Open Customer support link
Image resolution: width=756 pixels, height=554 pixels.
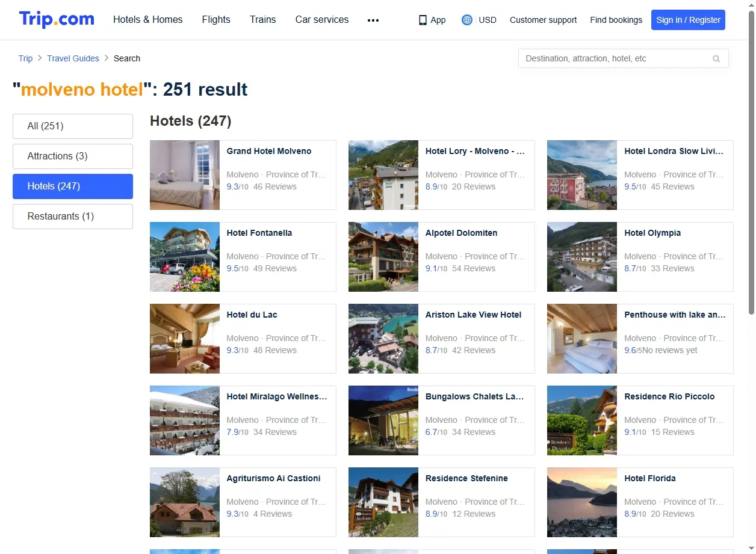coord(543,20)
